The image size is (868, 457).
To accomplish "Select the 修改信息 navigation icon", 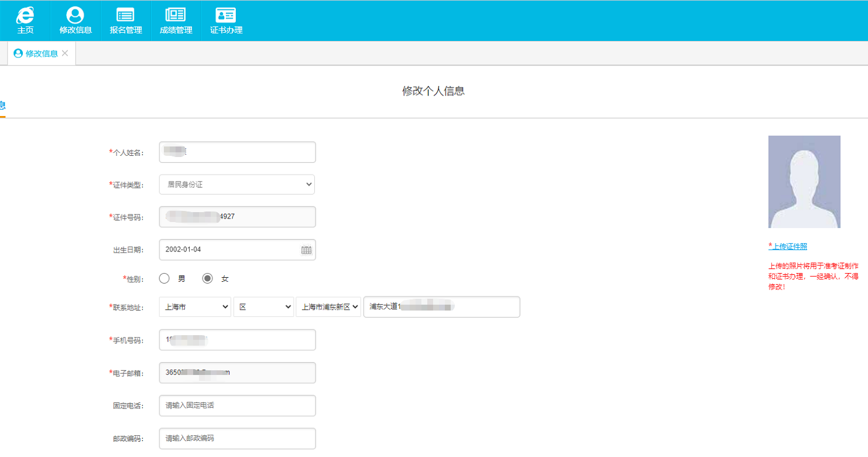I will point(75,21).
